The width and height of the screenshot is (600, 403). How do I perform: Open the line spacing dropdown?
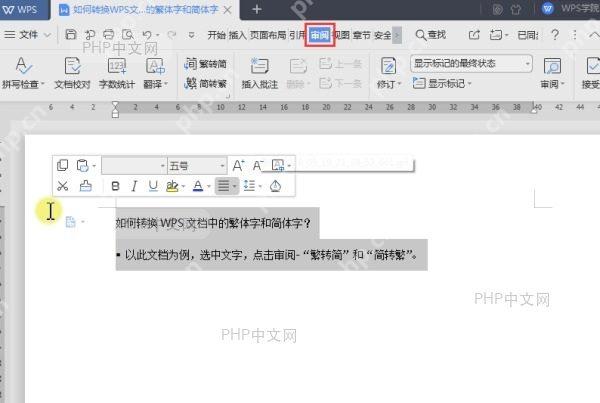(x=253, y=186)
